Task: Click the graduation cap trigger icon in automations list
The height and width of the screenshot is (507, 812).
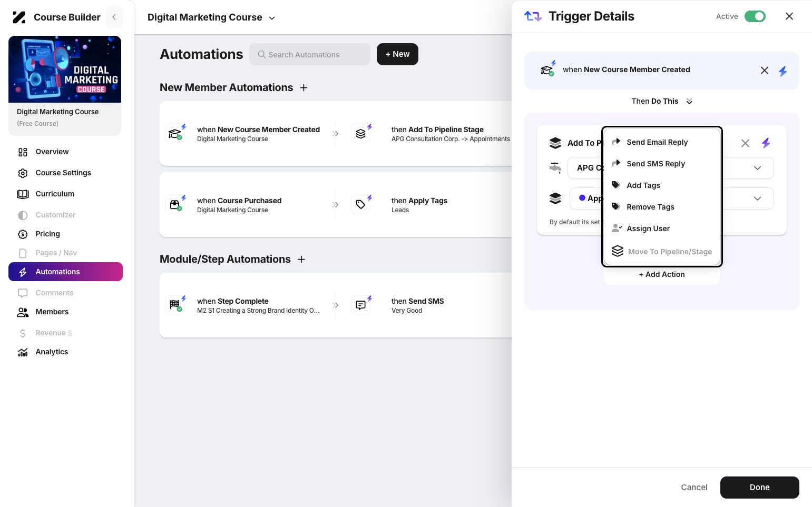Action: click(x=175, y=134)
